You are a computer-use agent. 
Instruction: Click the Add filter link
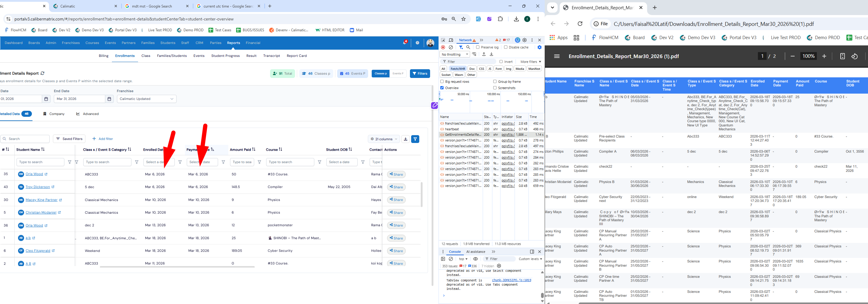pos(103,139)
